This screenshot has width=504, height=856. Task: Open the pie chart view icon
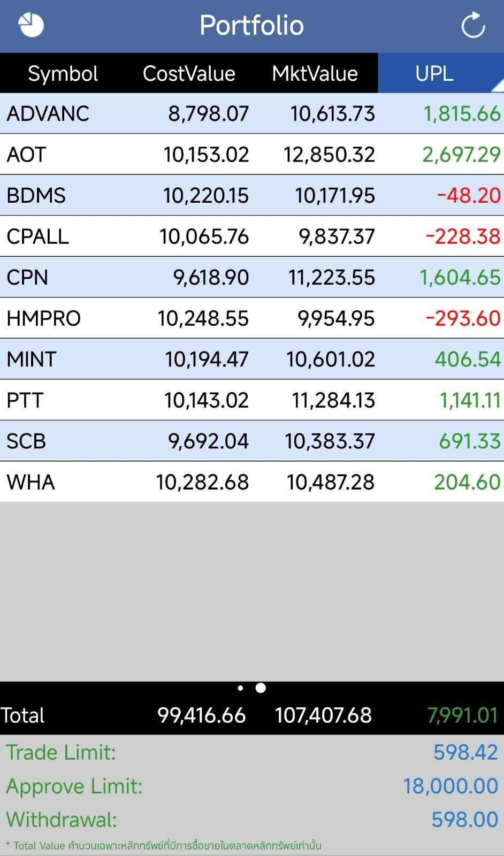(x=30, y=25)
